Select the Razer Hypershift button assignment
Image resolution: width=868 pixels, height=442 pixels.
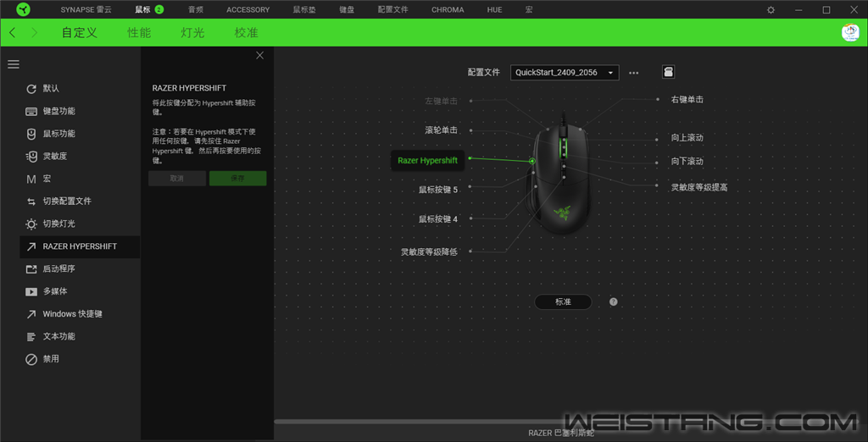tap(427, 161)
